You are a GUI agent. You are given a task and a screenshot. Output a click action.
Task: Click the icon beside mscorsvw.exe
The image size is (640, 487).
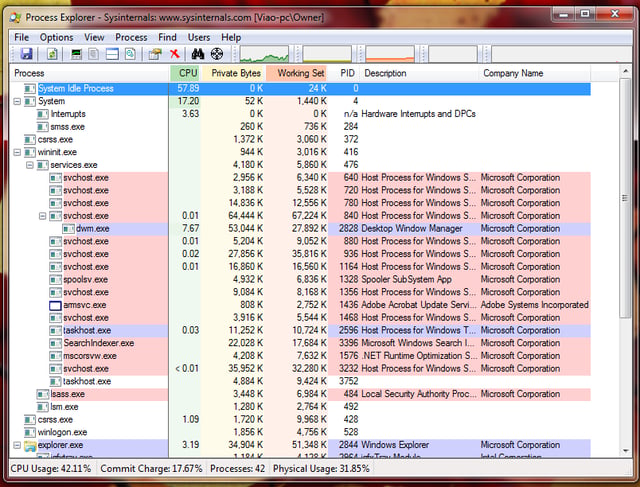click(x=55, y=356)
